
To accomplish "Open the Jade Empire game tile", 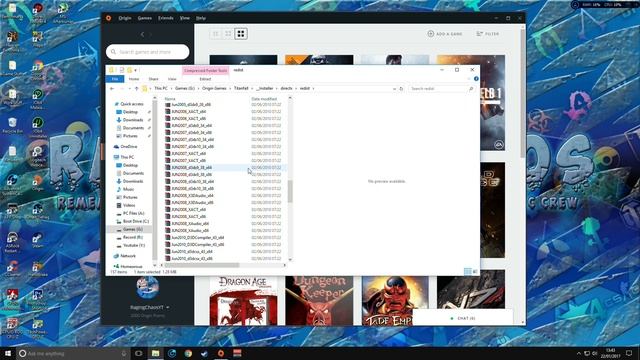I will 395,300.
